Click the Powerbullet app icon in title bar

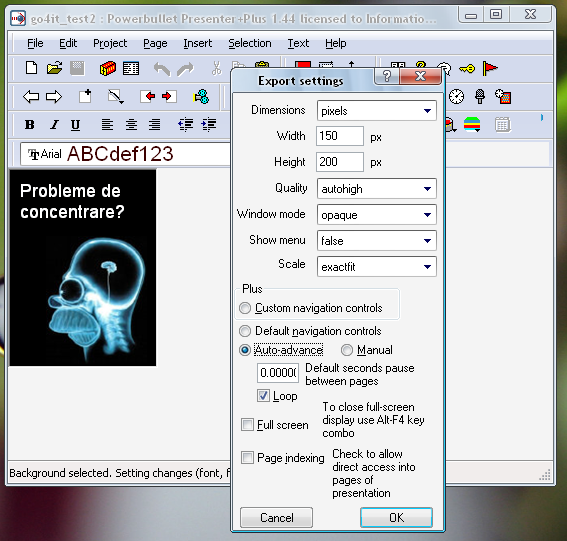[x=18, y=18]
